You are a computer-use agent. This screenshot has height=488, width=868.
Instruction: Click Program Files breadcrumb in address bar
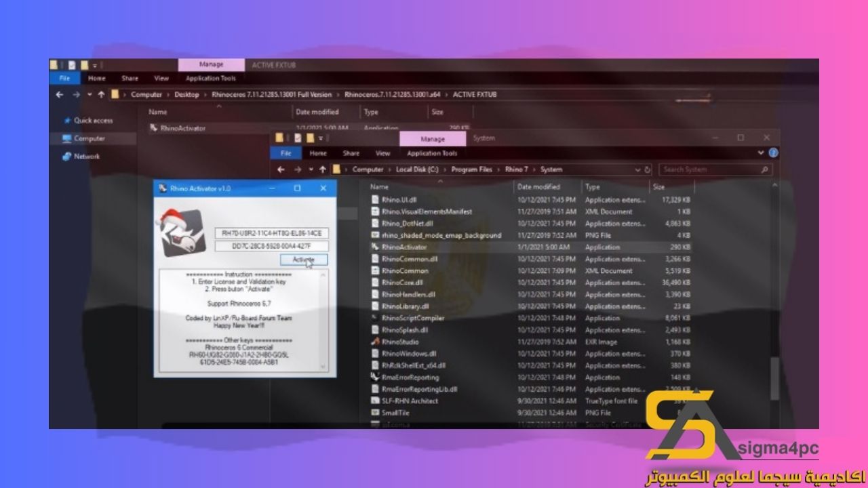(471, 169)
